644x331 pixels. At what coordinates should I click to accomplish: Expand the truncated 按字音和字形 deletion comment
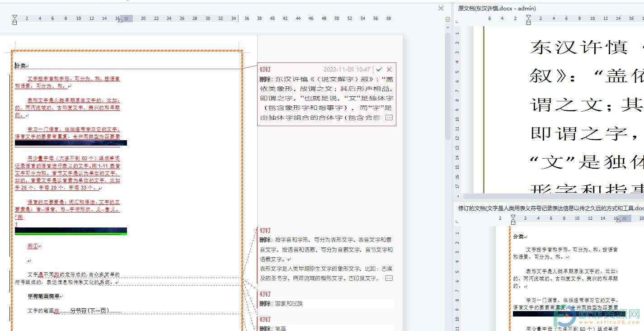[x=389, y=278]
